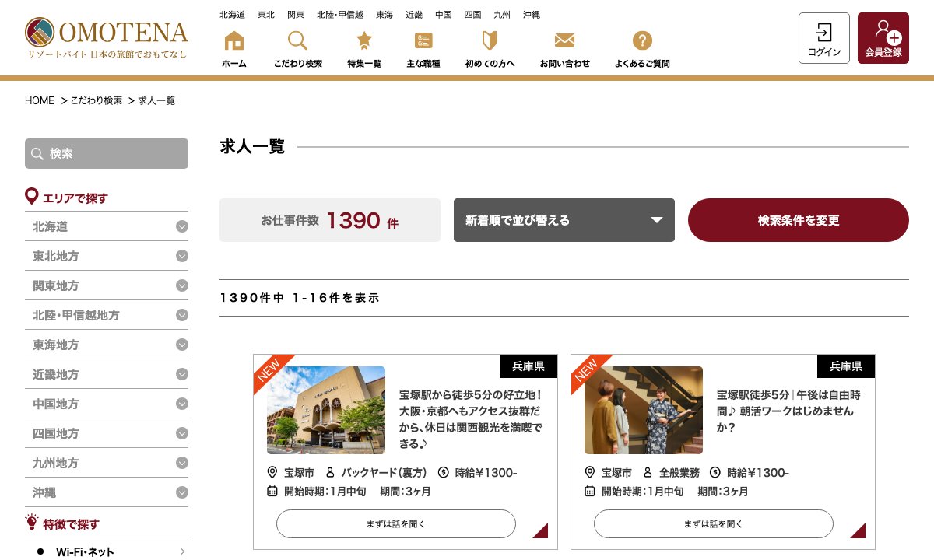The height and width of the screenshot is (560, 934).
Task: Go to こだわり検索 breadcrumb
Action: coord(97,101)
